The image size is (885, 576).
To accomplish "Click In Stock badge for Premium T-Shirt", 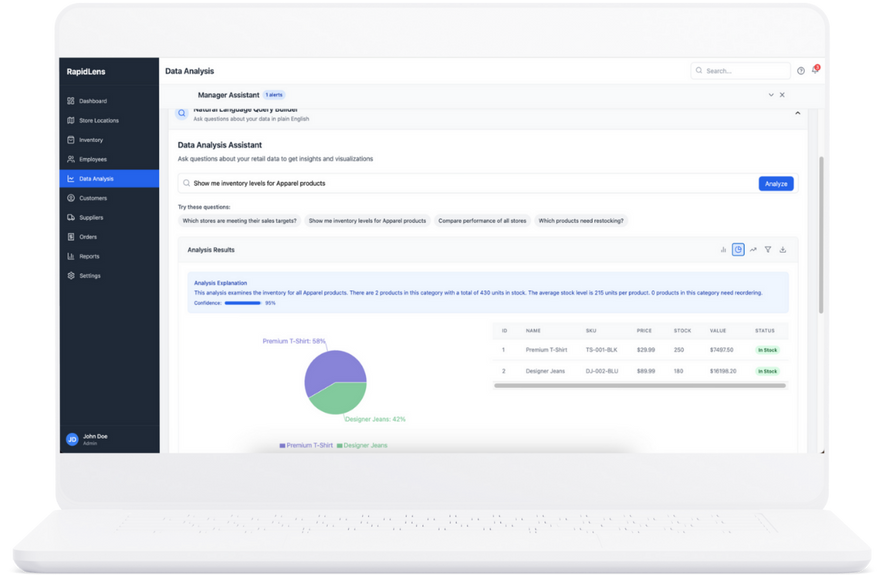I will coord(767,350).
